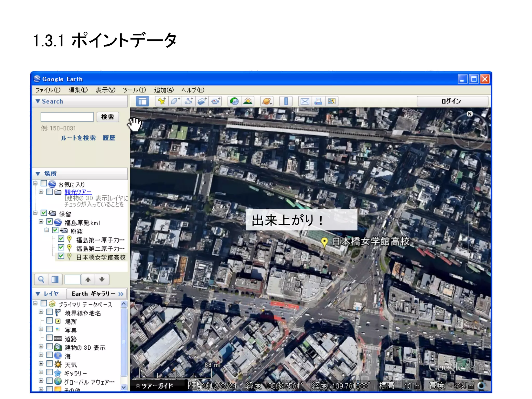This screenshot has width=532, height=399.
Task: Uncheck the 福島原発.kml checkbox
Action: tap(49, 222)
